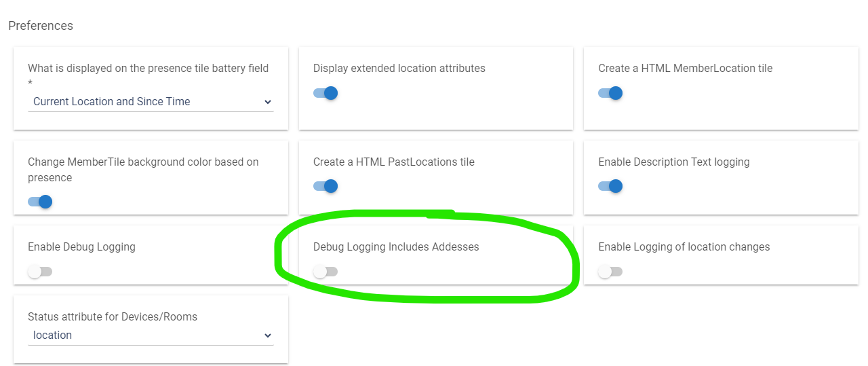
Task: Click 'Status attribute for Devices/Rooms' label
Action: click(x=113, y=316)
